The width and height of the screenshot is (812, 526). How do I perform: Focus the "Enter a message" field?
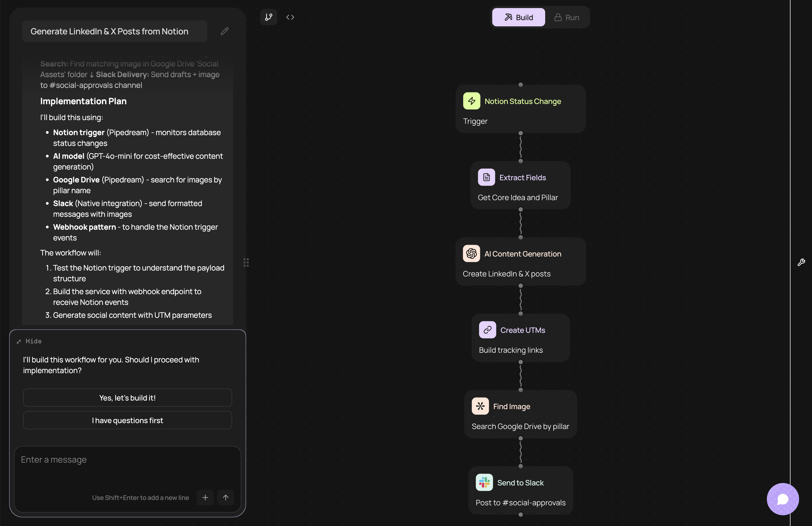click(127, 467)
